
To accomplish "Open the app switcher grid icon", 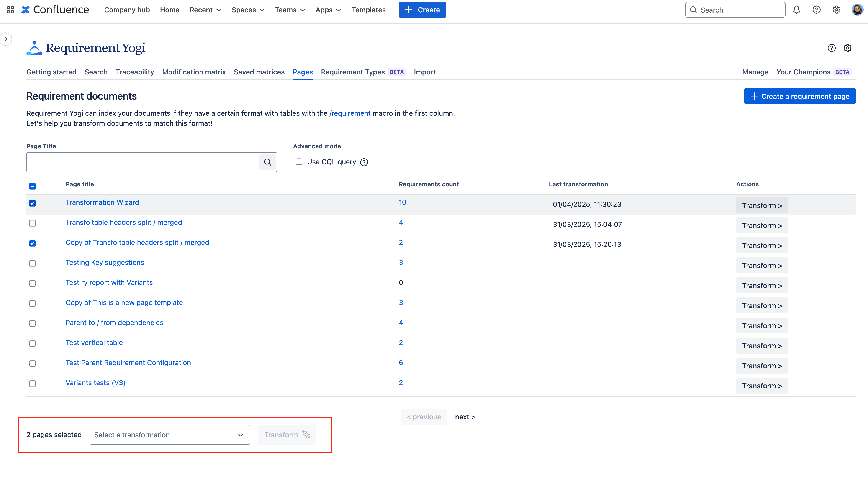I will pyautogui.click(x=10, y=10).
